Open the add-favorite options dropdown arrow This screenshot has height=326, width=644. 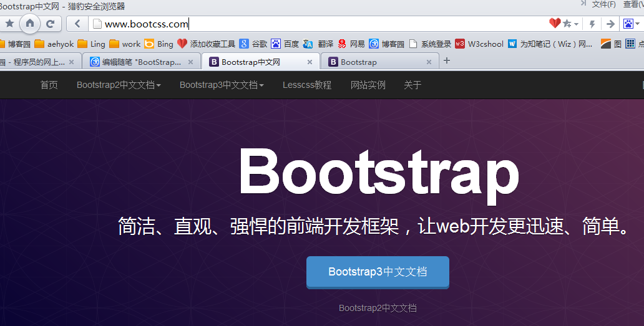coord(577,24)
